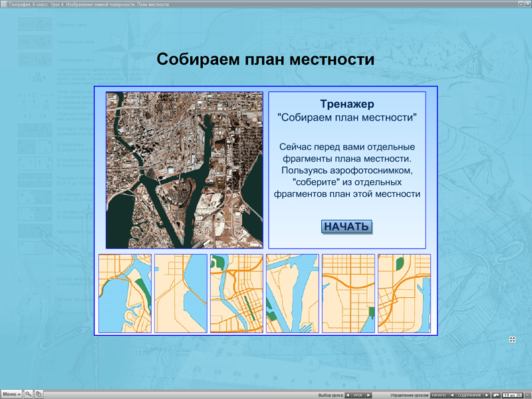Select the second map fragment thumbnail
The image size is (532, 399).
click(181, 293)
